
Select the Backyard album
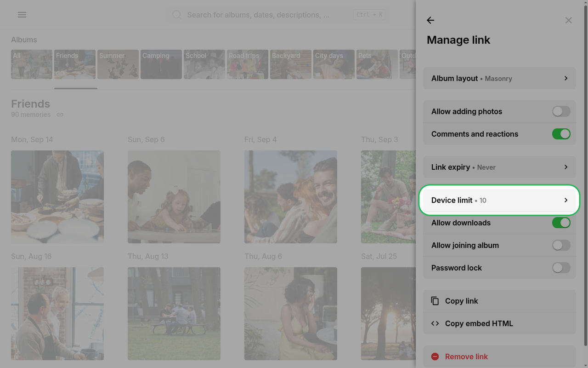(291, 64)
